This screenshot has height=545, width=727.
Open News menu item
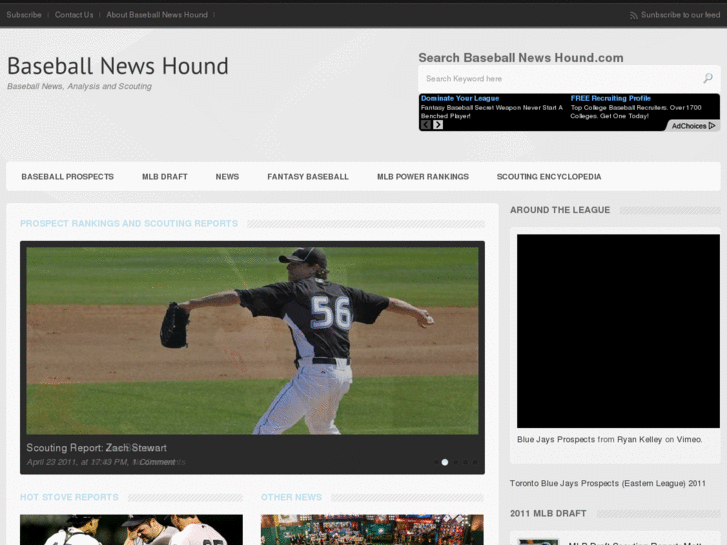coord(227,177)
